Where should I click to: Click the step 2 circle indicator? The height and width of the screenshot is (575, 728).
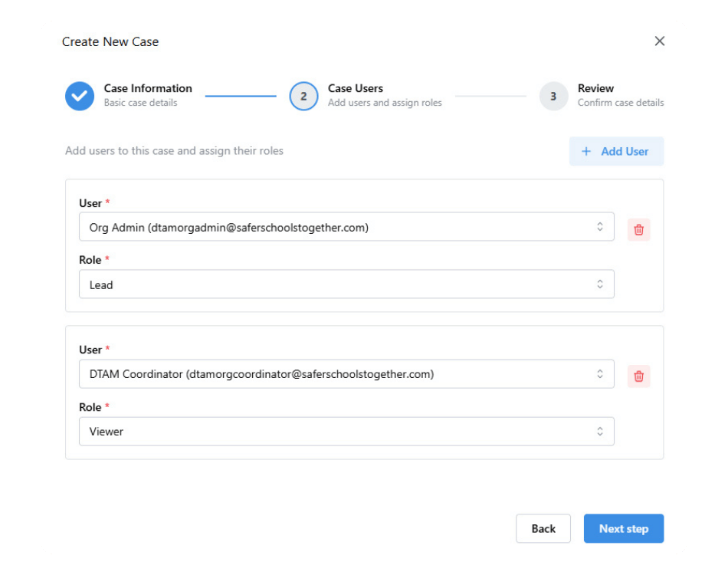click(x=303, y=96)
